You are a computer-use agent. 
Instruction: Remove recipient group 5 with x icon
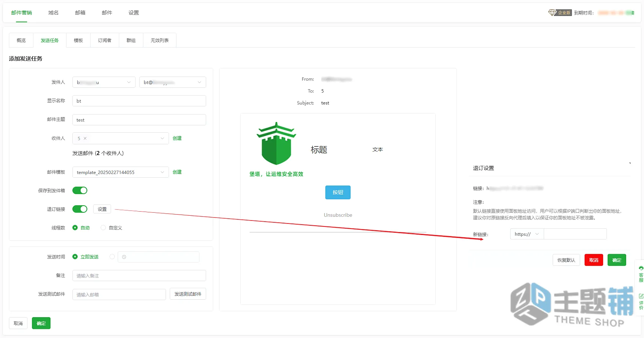pyautogui.click(x=85, y=138)
